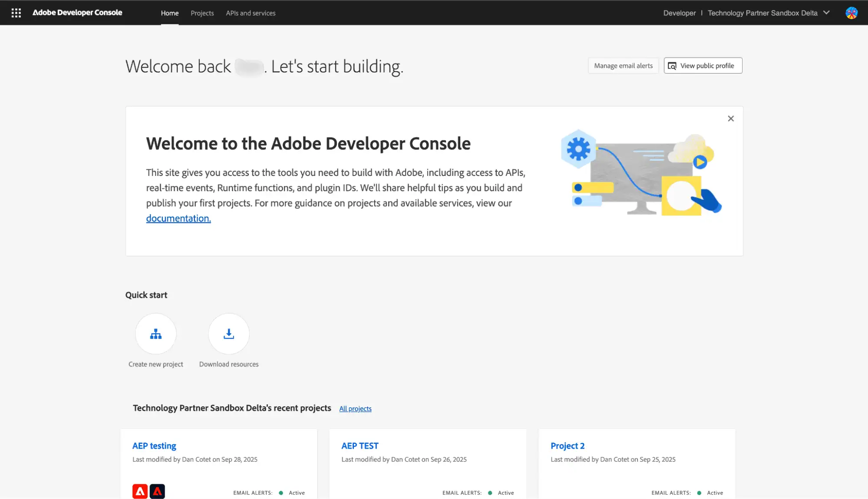Open the documentation link in the welcome banner
868x499 pixels.
178,218
